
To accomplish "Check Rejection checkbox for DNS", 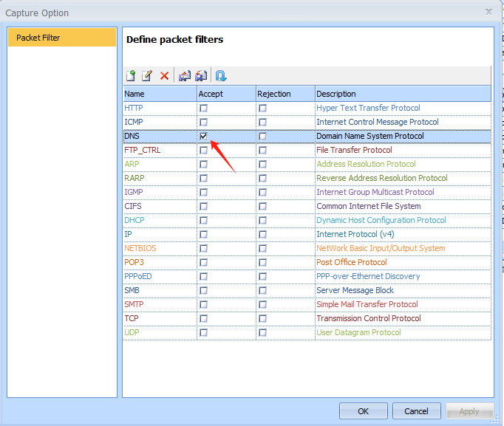I will click(x=262, y=136).
